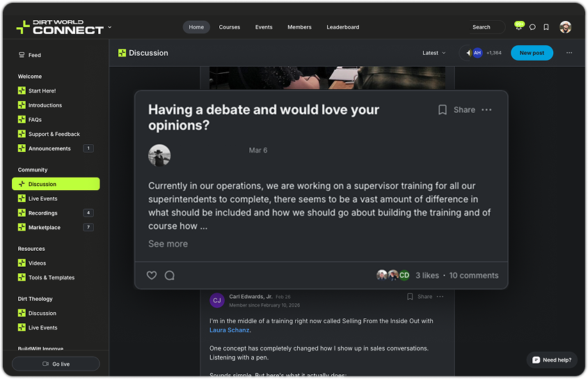Click the New post button

pyautogui.click(x=532, y=53)
